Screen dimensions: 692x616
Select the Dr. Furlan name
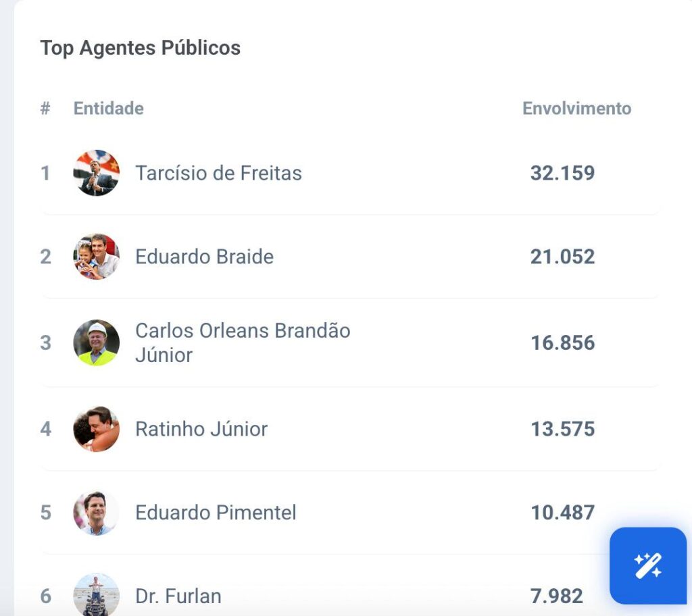[x=178, y=596]
